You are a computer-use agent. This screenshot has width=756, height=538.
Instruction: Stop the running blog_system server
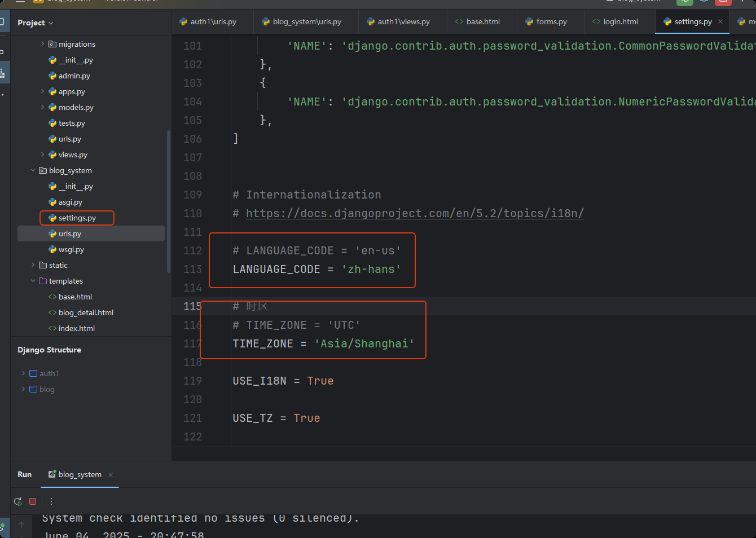[x=33, y=501]
